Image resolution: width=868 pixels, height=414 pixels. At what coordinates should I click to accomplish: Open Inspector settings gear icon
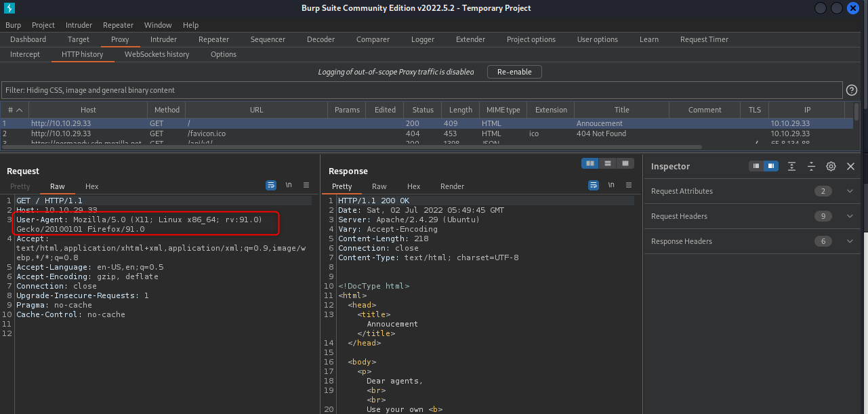pos(831,166)
